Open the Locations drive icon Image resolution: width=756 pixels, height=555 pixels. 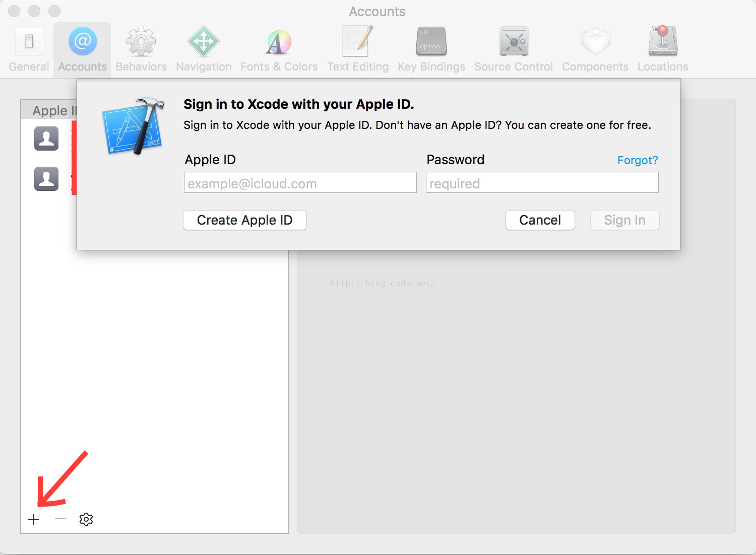point(663,41)
